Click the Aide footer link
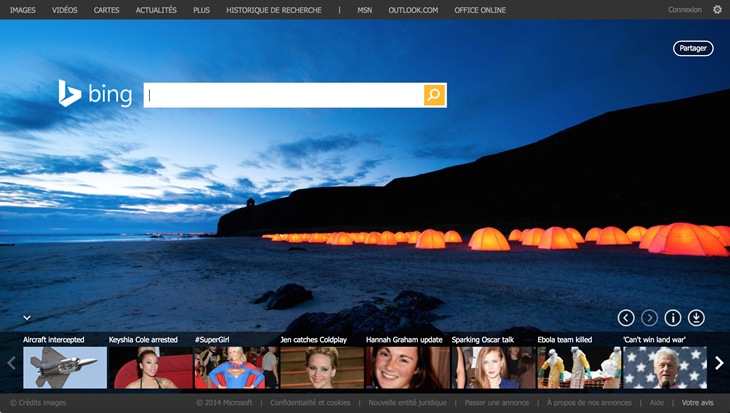This screenshot has width=730, height=413. tap(656, 403)
